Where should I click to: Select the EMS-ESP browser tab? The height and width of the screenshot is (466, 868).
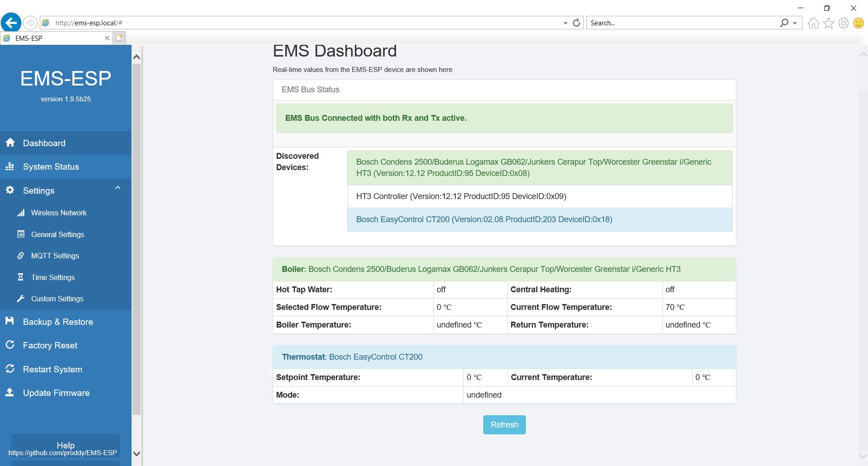56,38
